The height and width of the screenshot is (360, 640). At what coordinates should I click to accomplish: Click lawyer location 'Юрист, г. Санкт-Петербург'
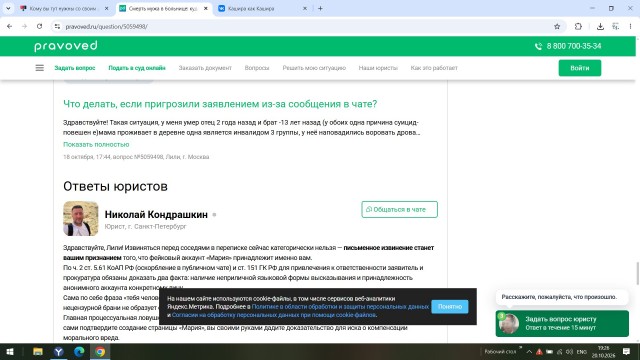145,226
